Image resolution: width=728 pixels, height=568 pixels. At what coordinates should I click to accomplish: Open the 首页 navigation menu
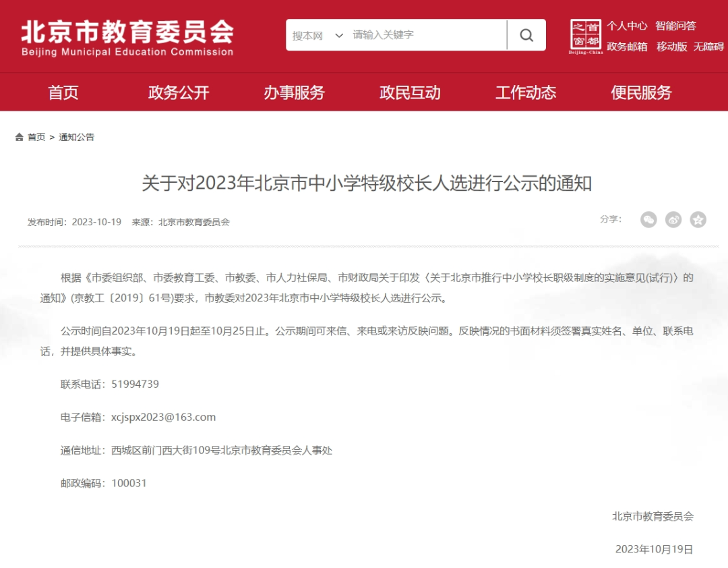coord(63,92)
